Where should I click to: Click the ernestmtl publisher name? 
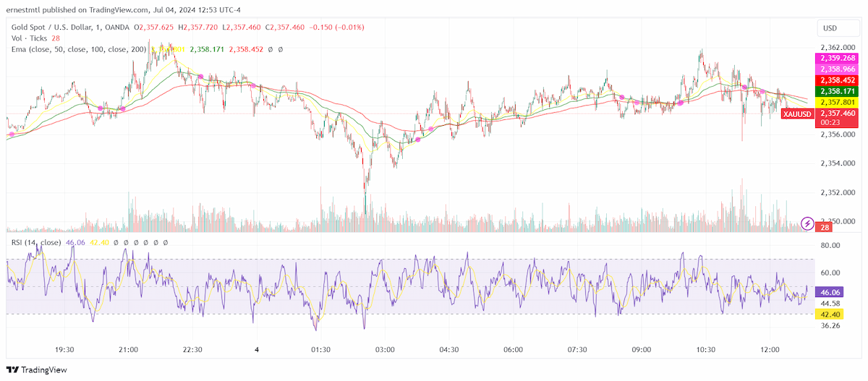(x=24, y=10)
